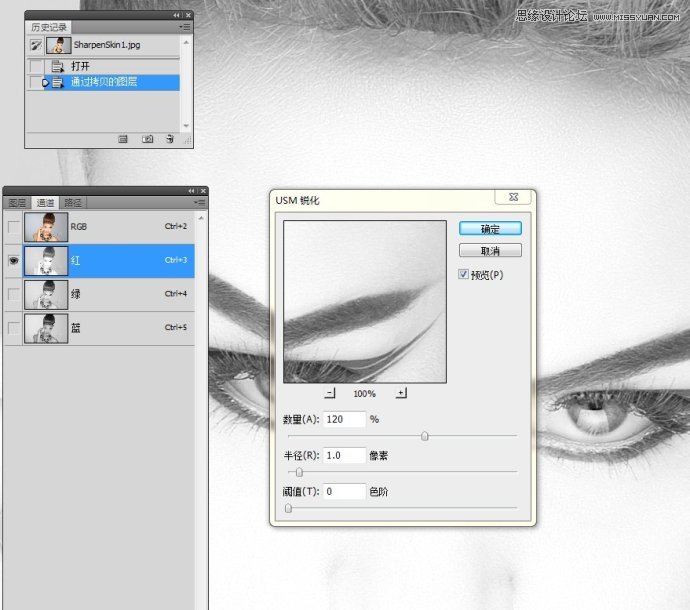Click the 通过拷贝的图层 state document icon
690x610 pixels.
point(57,82)
